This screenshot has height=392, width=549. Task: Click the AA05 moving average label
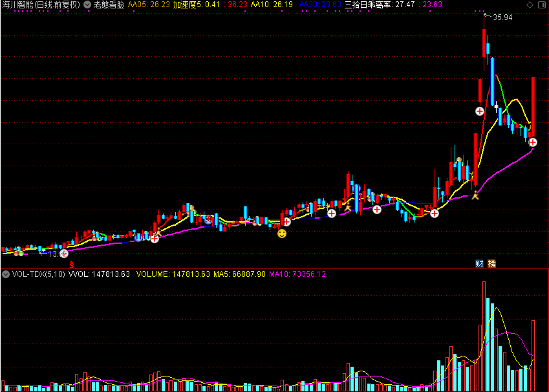click(149, 5)
